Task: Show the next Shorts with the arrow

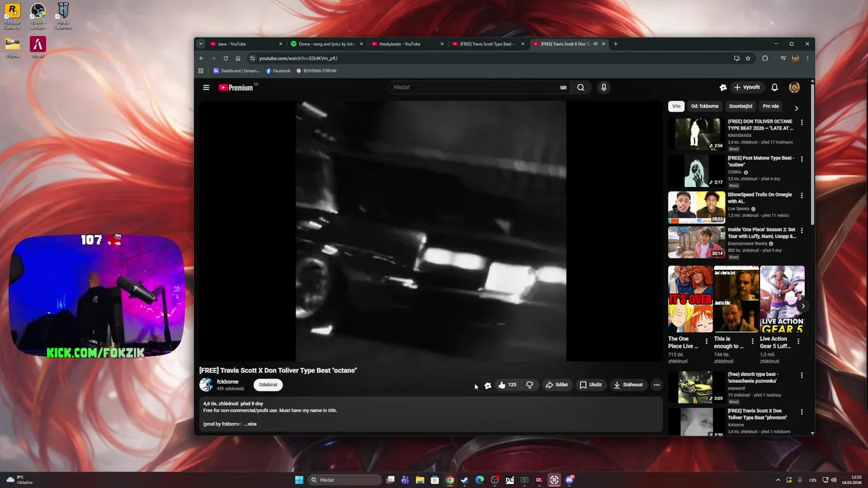Action: pyautogui.click(x=802, y=306)
